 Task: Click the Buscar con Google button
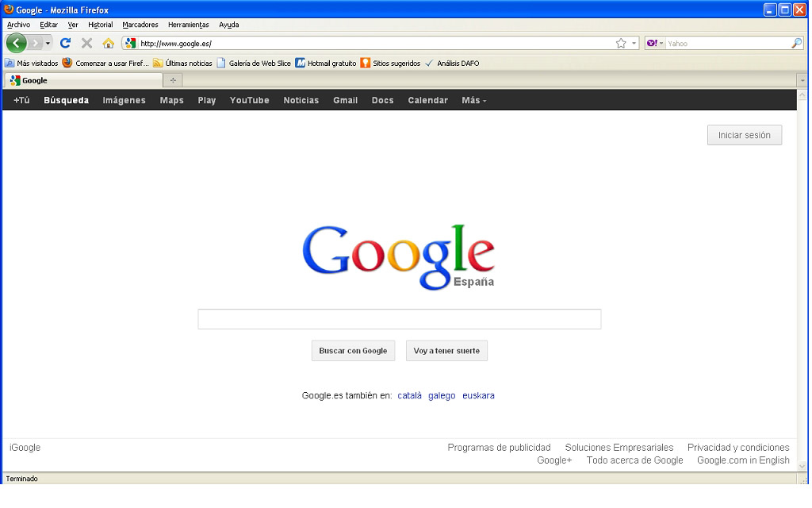coord(353,351)
